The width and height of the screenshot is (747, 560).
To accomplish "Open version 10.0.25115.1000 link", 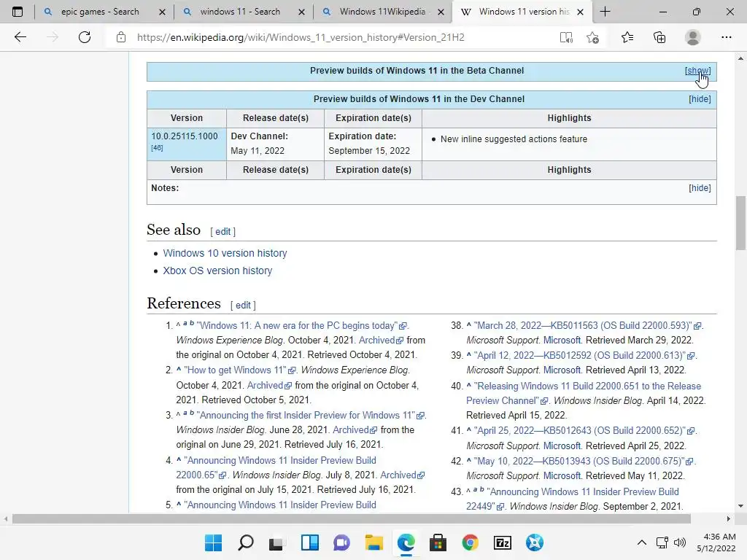I will tap(185, 136).
